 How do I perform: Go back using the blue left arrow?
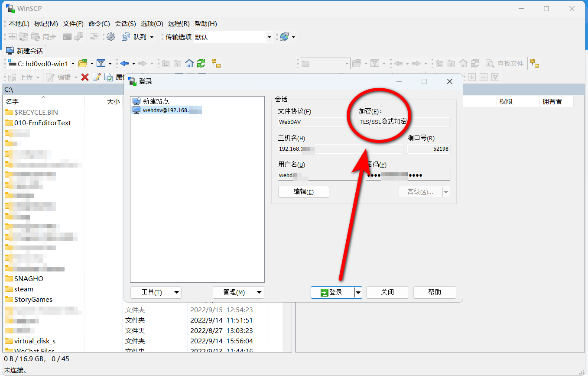(x=125, y=64)
